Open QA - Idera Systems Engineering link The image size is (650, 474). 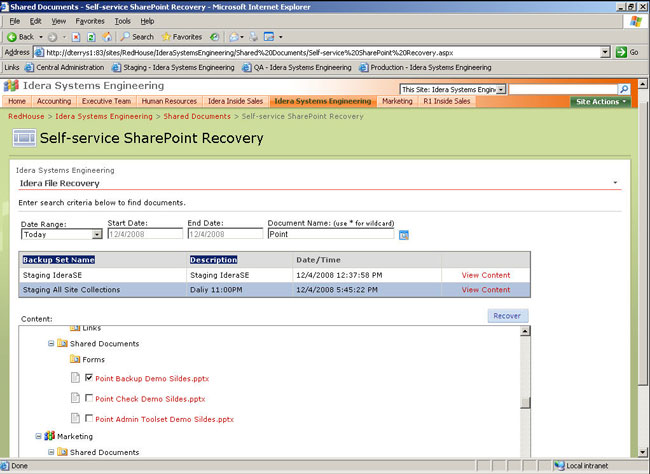[297, 67]
